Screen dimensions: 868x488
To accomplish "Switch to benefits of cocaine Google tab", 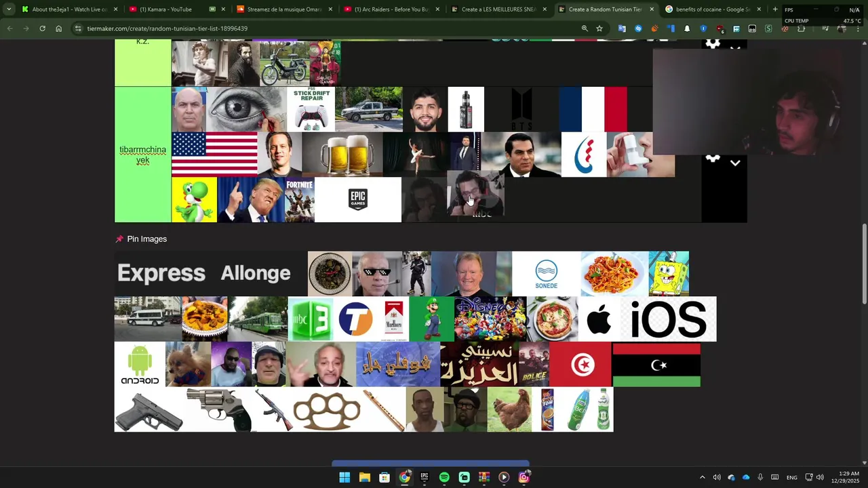I will point(712,9).
